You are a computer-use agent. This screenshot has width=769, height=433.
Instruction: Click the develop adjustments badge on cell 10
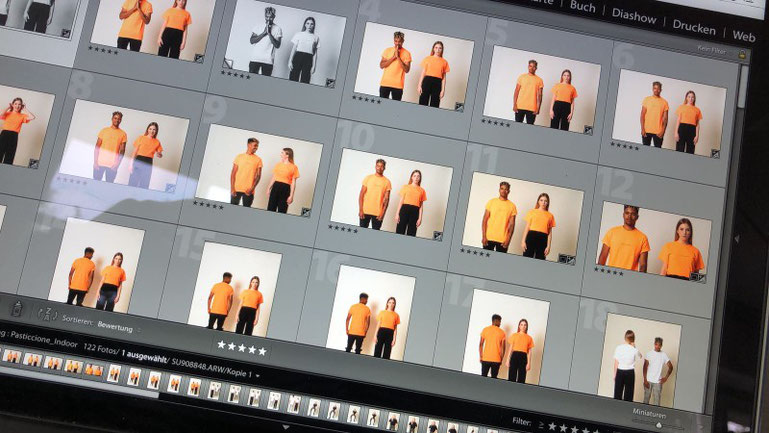(437, 236)
